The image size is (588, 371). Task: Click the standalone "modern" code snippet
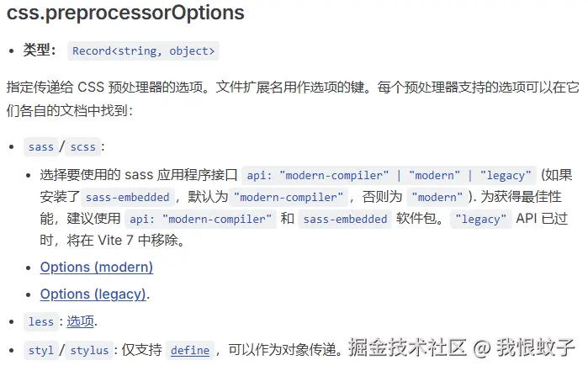point(437,198)
